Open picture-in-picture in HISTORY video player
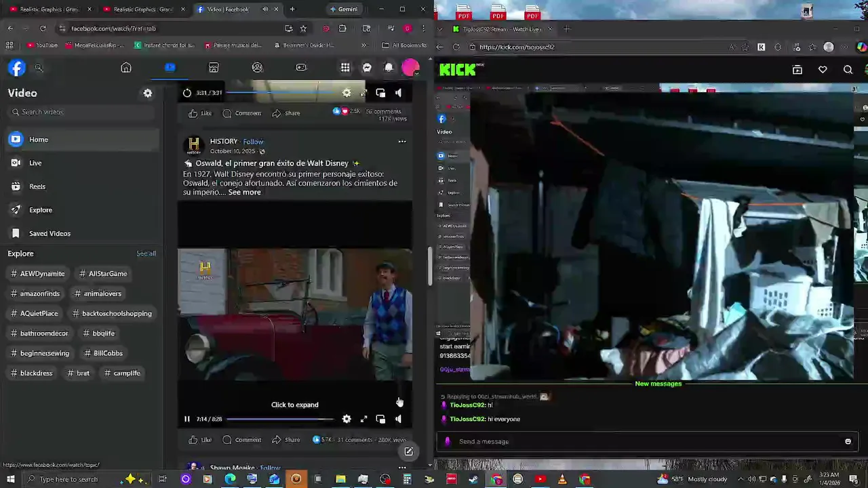The image size is (868, 488). click(380, 420)
